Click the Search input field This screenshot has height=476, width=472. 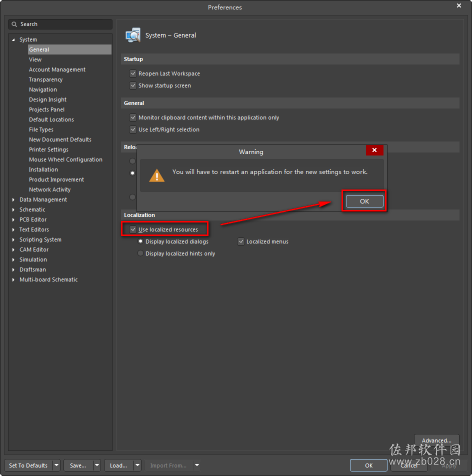(60, 24)
